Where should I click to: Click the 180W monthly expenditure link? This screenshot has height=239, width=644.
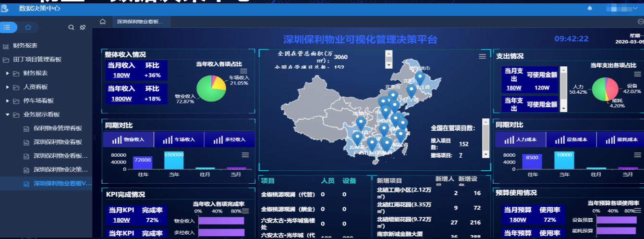tap(514, 88)
